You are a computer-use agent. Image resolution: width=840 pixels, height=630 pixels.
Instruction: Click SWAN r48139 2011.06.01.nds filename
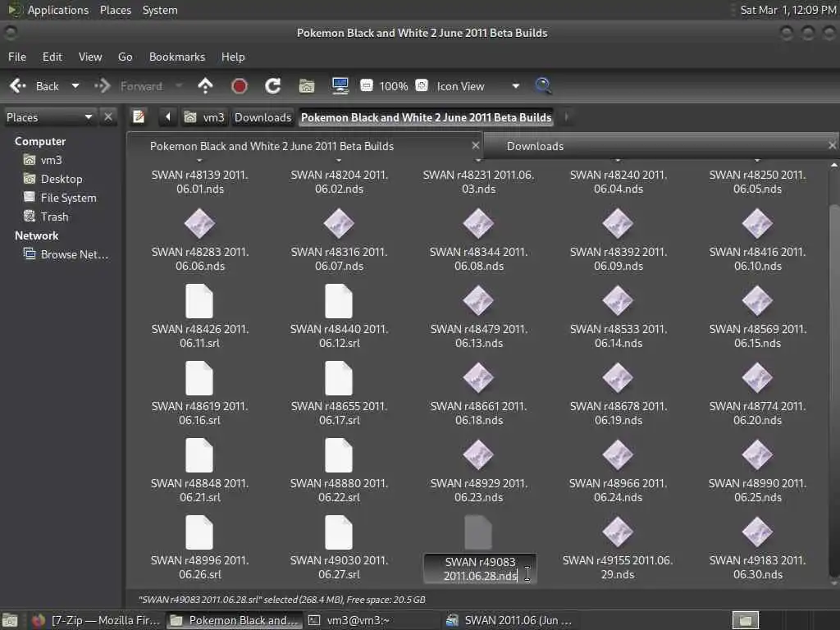(200, 182)
